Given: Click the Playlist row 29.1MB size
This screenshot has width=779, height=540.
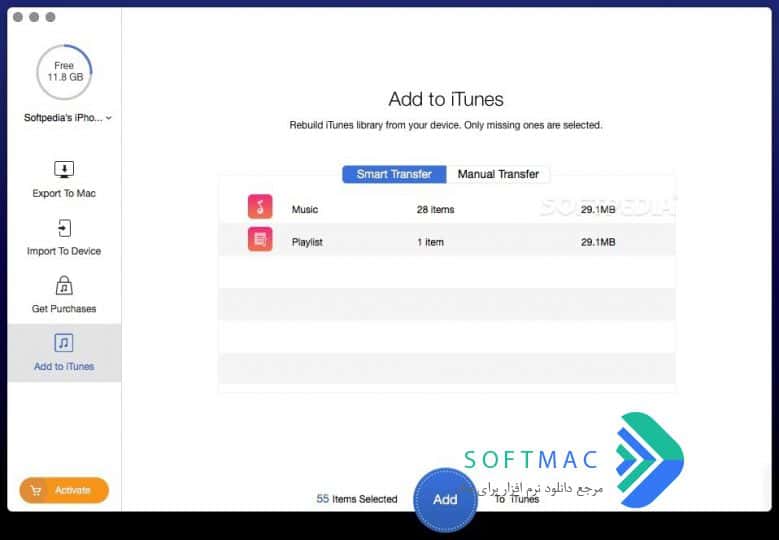Looking at the screenshot, I should 598,242.
